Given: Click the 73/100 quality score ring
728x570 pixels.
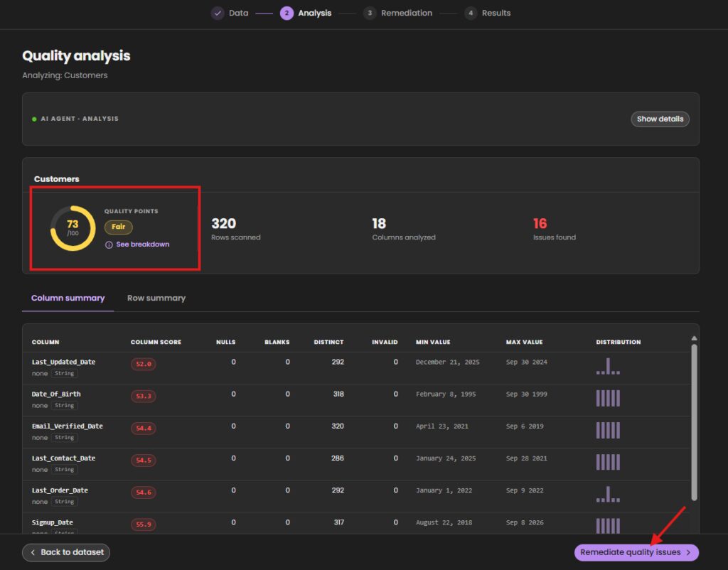Looking at the screenshot, I should [x=73, y=228].
